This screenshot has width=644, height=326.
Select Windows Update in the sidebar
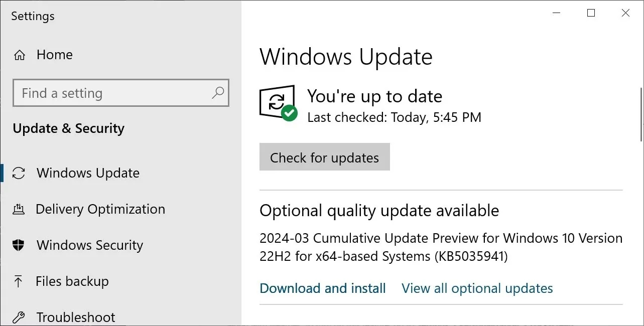point(88,173)
